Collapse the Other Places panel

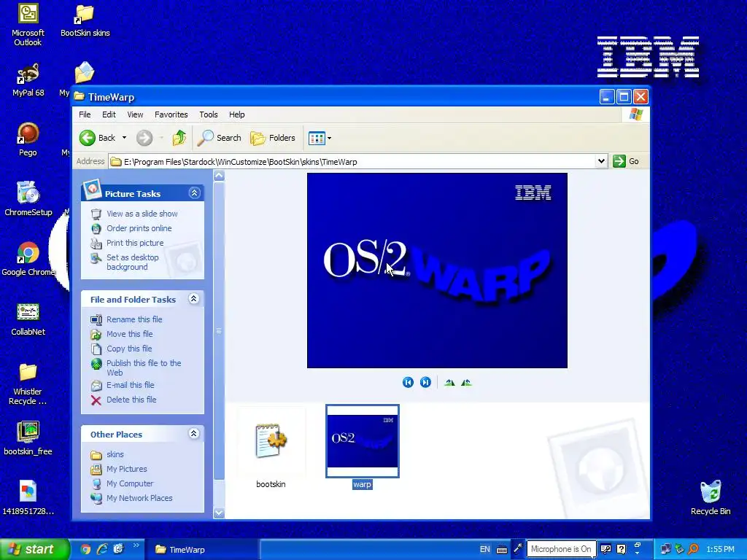(x=193, y=433)
